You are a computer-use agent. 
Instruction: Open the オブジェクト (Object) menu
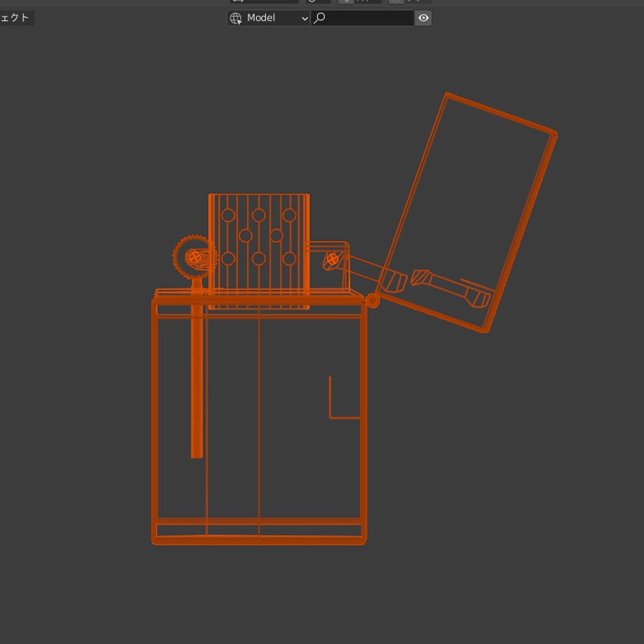tap(16, 18)
